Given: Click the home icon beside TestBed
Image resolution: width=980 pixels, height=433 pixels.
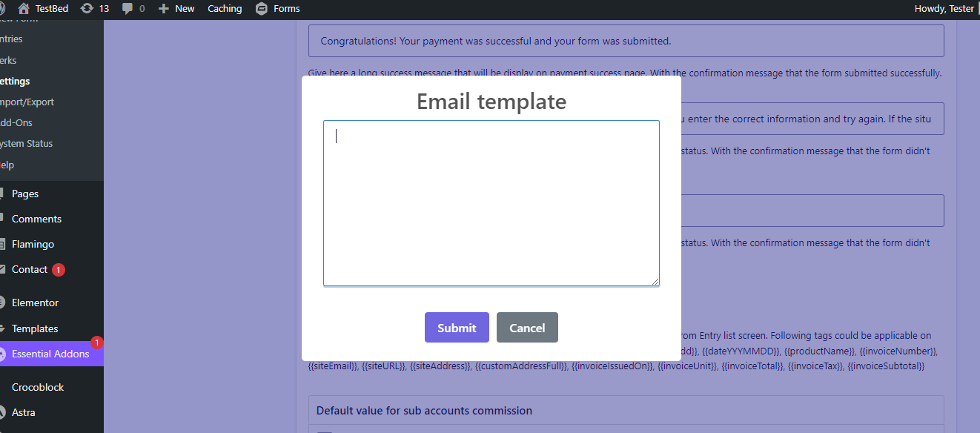Looking at the screenshot, I should tap(24, 9).
